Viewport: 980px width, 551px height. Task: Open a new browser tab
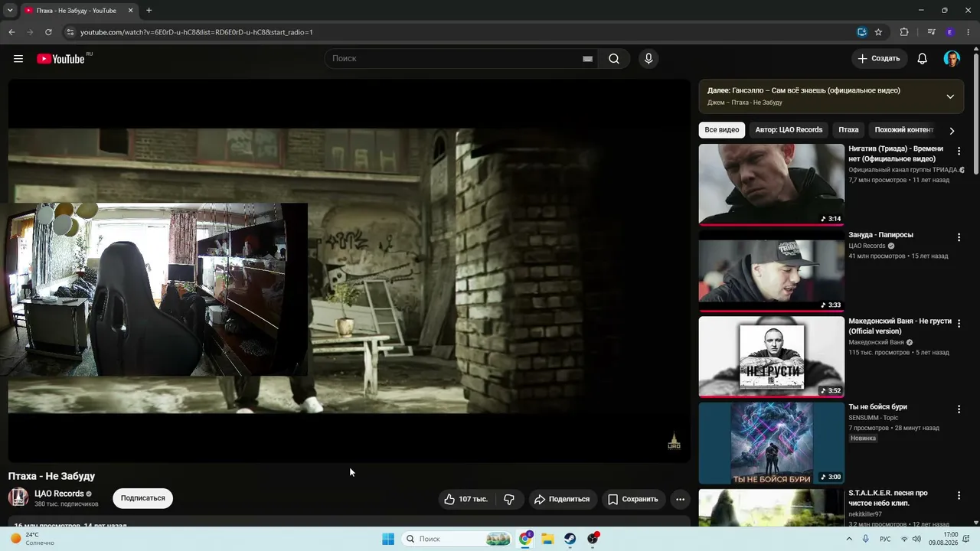click(x=149, y=11)
